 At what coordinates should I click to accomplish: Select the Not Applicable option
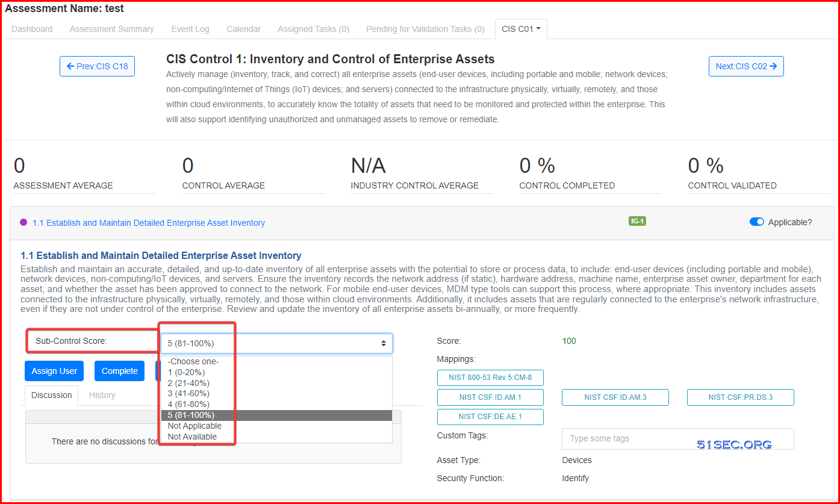click(276, 426)
